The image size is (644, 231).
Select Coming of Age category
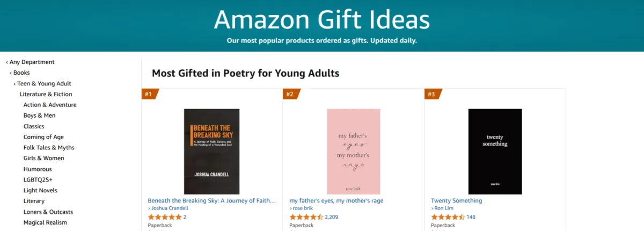tap(43, 137)
